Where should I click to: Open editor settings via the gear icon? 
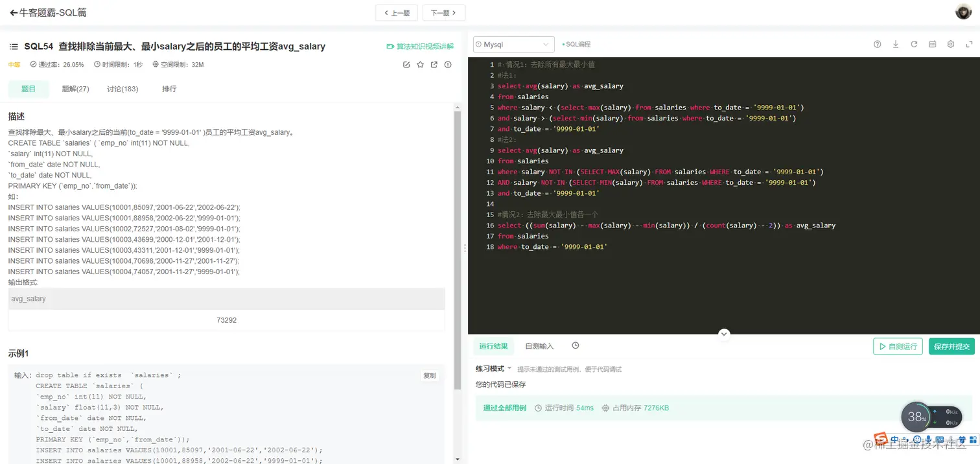pos(950,44)
